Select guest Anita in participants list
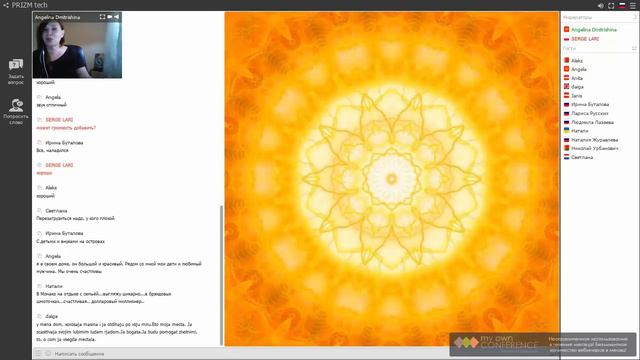 (577, 78)
